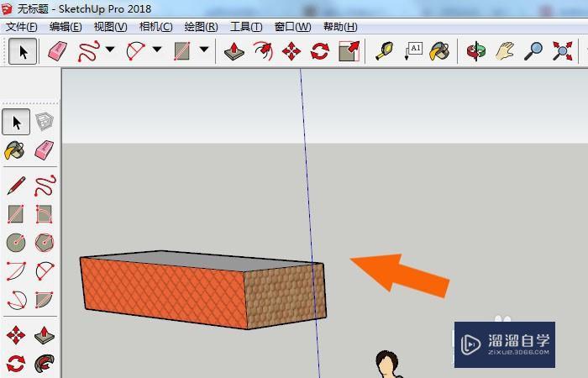Viewport: 588px width, 378px height.
Task: Activate Push/Pull tool in left palette
Action: tap(45, 335)
